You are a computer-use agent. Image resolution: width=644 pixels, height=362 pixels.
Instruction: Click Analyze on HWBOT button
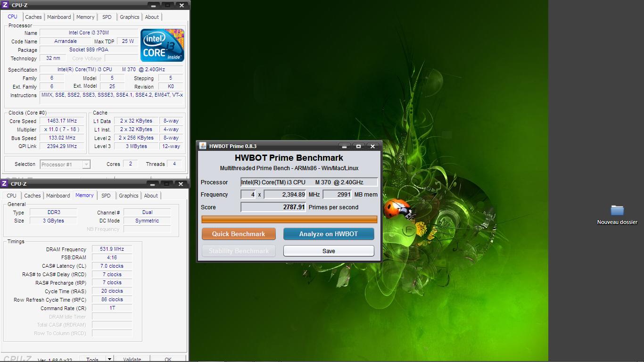[329, 234]
